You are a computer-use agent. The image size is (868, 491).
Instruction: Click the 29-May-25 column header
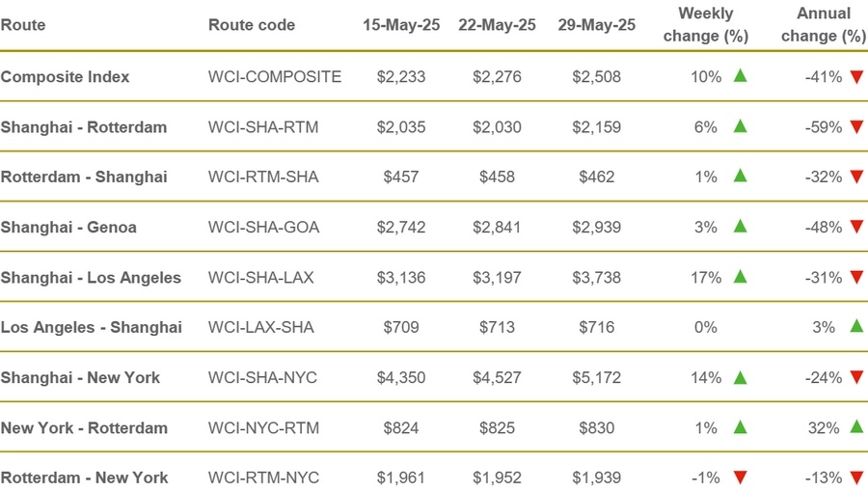tap(596, 25)
